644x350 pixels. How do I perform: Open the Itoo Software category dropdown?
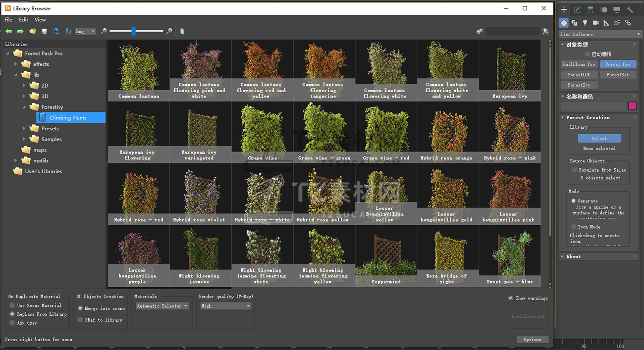click(x=600, y=34)
